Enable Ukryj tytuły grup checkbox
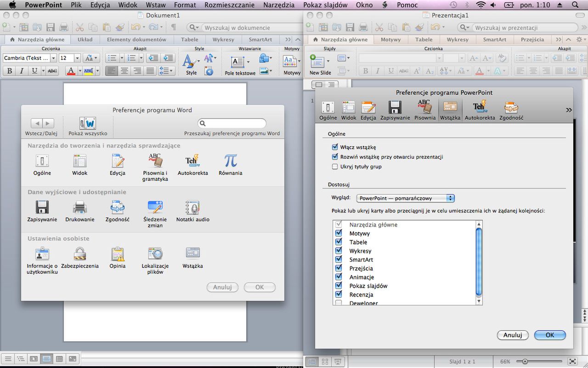 point(335,167)
